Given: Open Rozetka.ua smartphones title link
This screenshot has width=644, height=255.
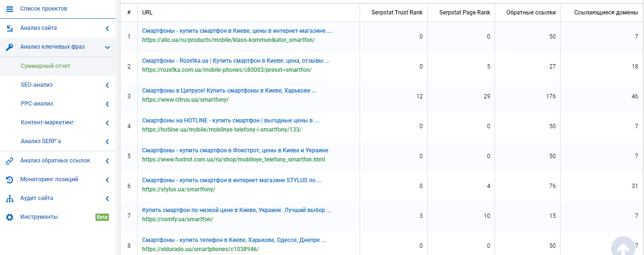Looking at the screenshot, I should (236, 61).
